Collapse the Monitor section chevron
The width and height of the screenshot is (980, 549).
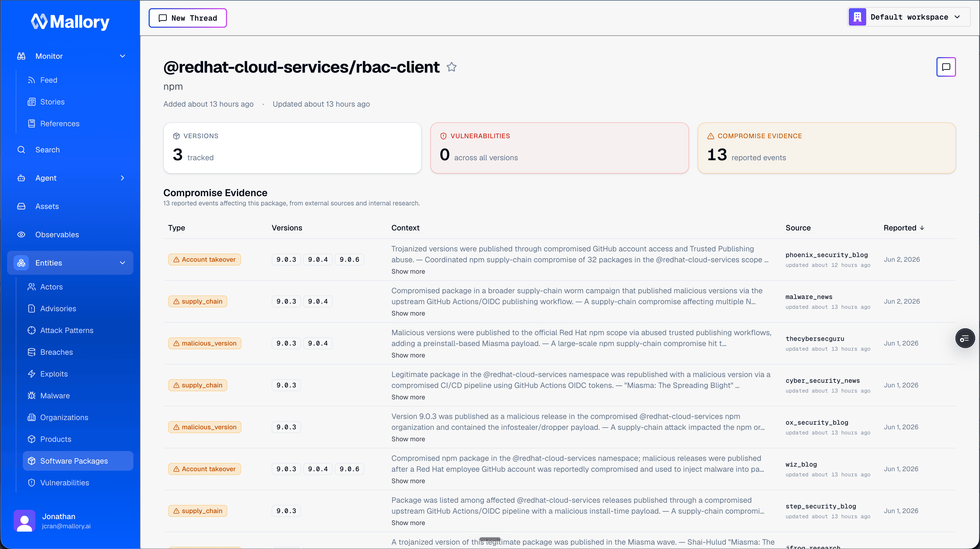pyautogui.click(x=122, y=56)
